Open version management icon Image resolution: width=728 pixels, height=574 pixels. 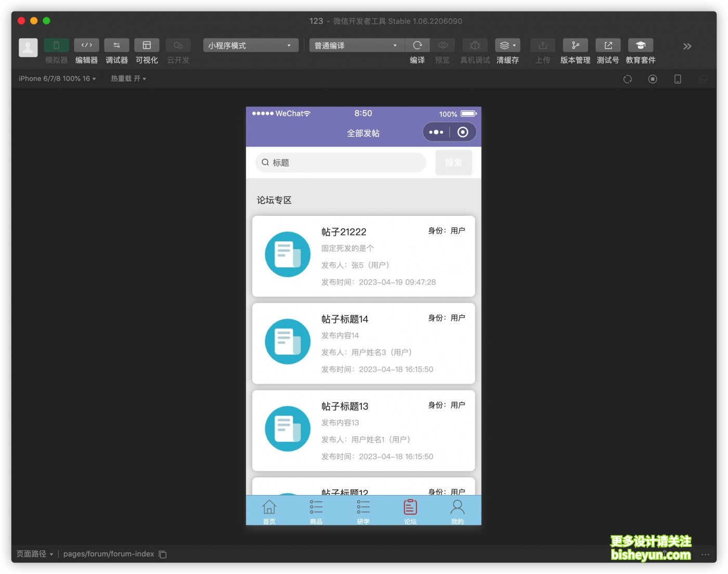(x=575, y=45)
